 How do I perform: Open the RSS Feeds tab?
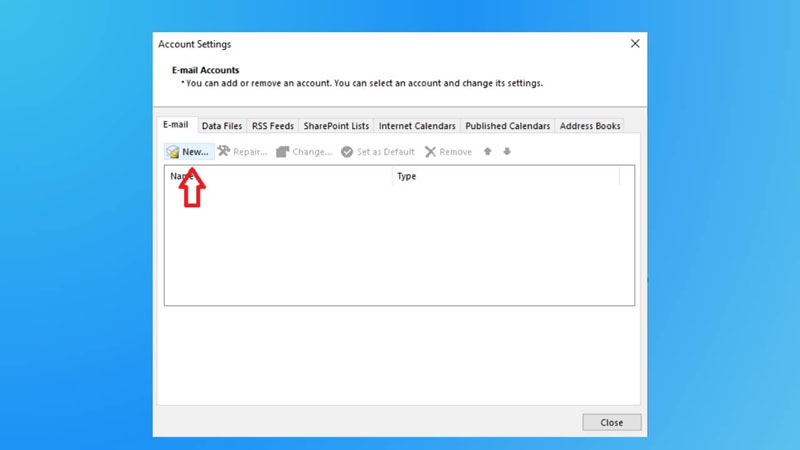pyautogui.click(x=273, y=126)
